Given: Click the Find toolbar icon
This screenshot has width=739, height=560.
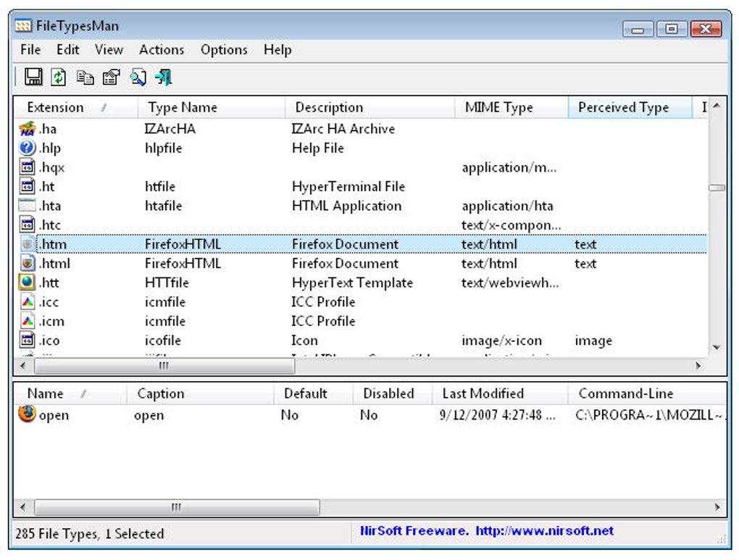Looking at the screenshot, I should tap(138, 78).
